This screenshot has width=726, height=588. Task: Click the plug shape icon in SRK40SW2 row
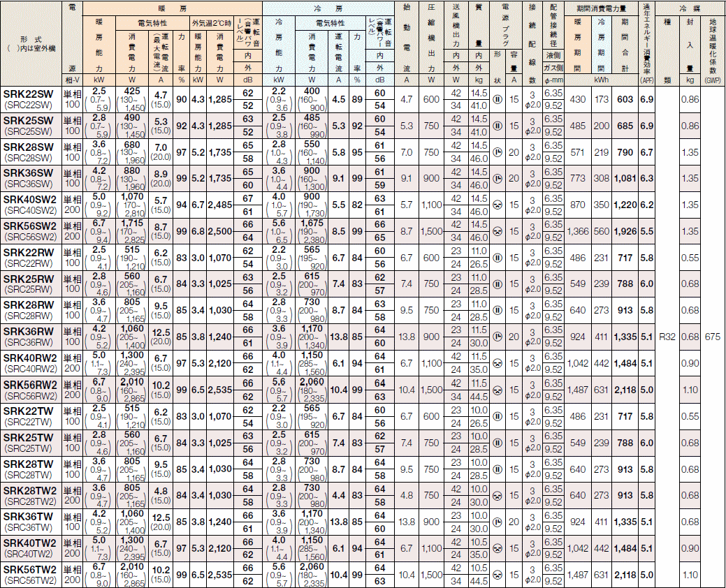498,205
